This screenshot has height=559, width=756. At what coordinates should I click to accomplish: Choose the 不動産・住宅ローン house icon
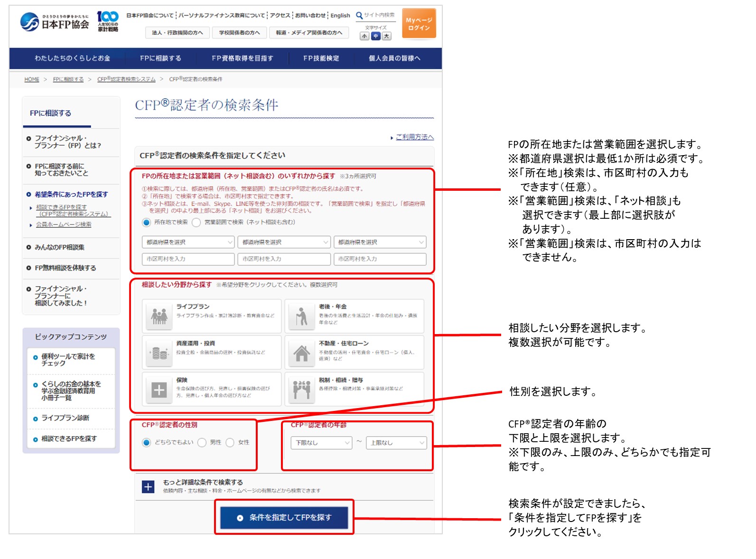[301, 353]
